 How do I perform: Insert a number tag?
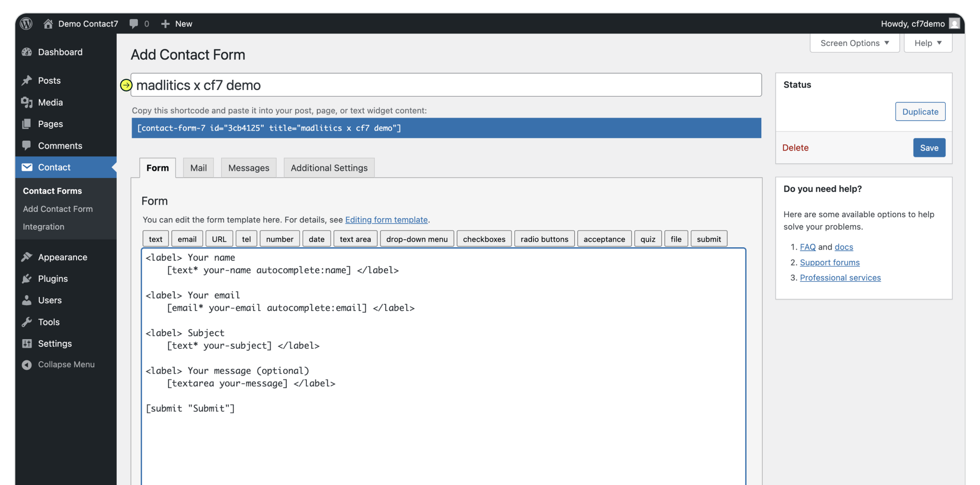click(x=280, y=239)
